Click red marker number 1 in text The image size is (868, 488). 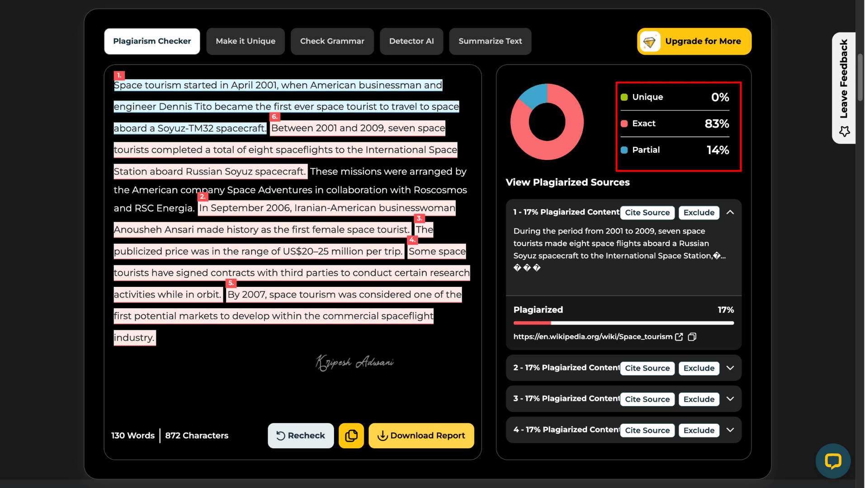click(x=119, y=75)
